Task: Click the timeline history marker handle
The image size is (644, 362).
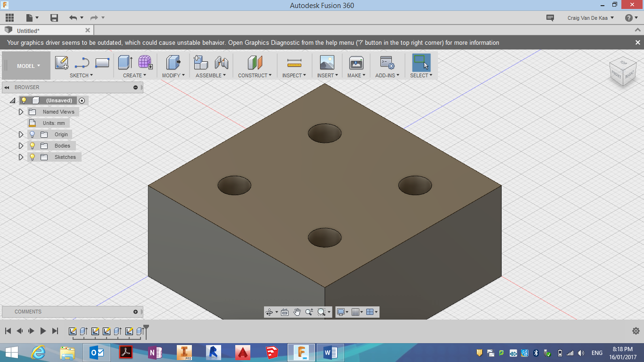Action: click(x=146, y=330)
